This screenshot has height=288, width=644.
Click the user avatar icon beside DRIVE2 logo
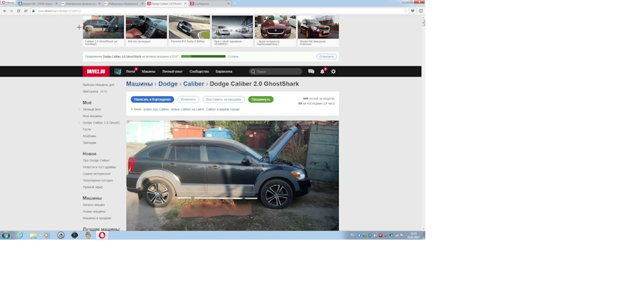118,71
